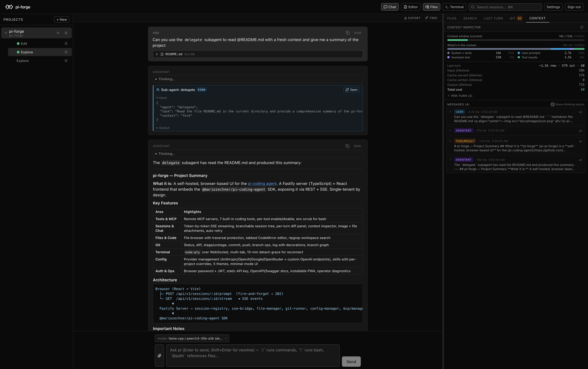
Task: Close the pi-forge project with X
Action: point(66,33)
